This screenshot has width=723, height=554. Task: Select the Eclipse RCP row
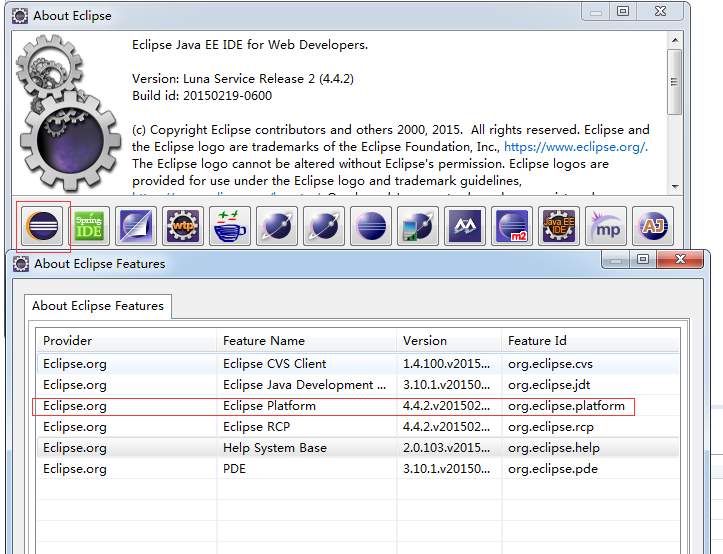coord(358,427)
